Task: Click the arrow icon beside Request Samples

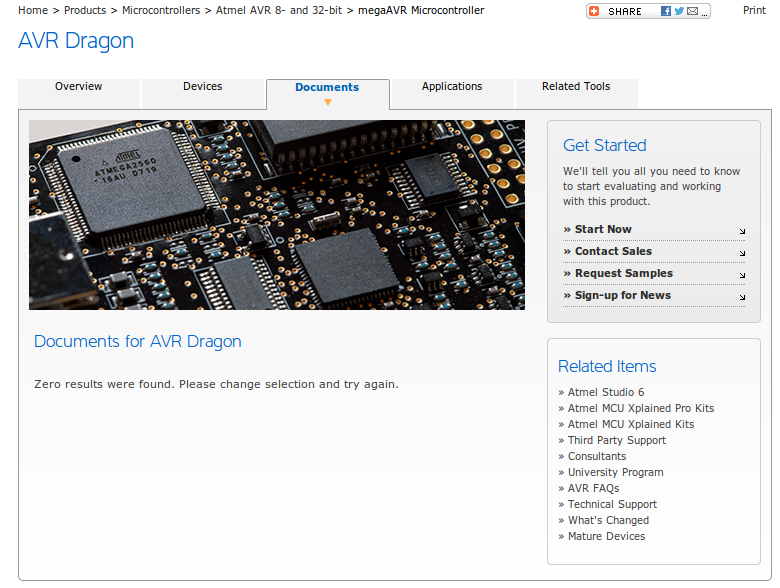Action: 742,275
